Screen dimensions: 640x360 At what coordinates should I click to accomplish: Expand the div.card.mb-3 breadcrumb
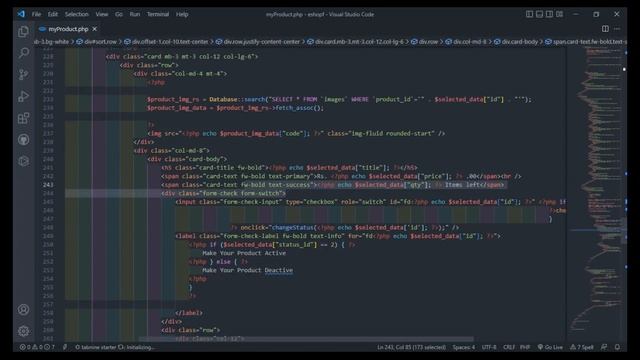point(356,42)
